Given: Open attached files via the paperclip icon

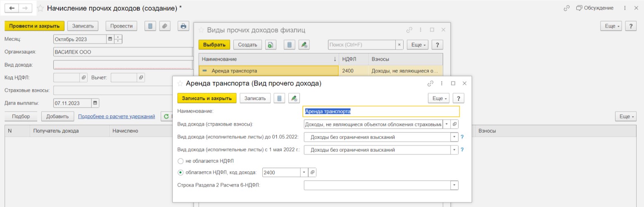Looking at the screenshot, I should coord(164,26).
